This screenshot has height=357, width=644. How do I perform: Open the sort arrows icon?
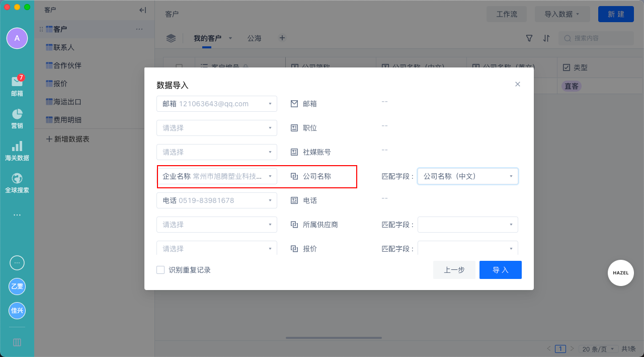pyautogui.click(x=546, y=38)
